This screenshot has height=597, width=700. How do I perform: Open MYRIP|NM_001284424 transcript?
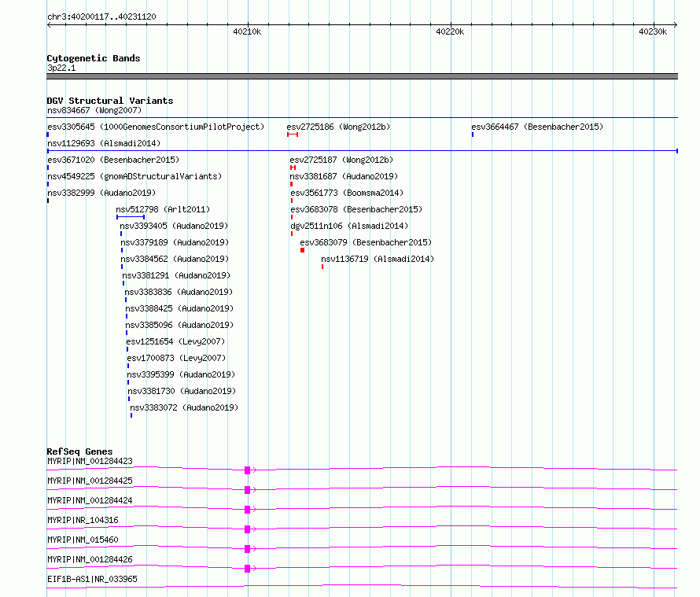click(90, 500)
